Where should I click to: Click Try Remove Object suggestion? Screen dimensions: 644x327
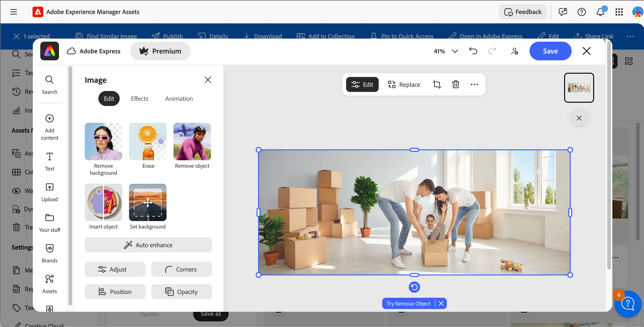(408, 303)
